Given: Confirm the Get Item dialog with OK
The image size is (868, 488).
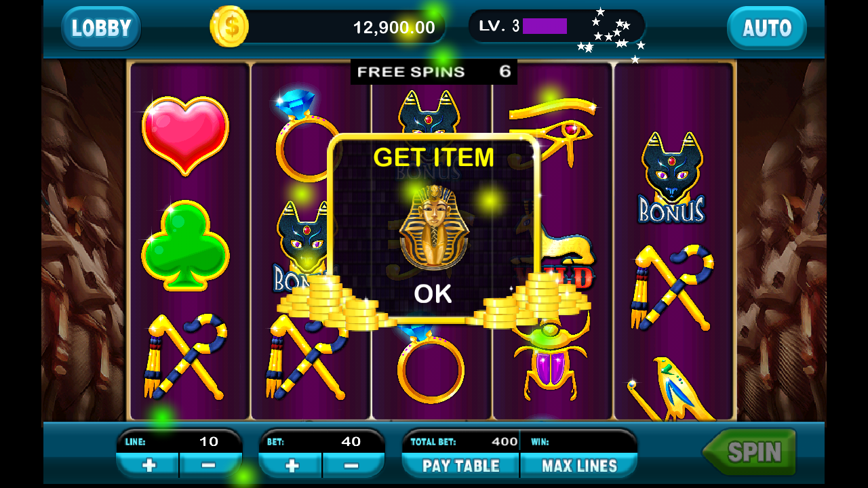Looking at the screenshot, I should (x=433, y=294).
